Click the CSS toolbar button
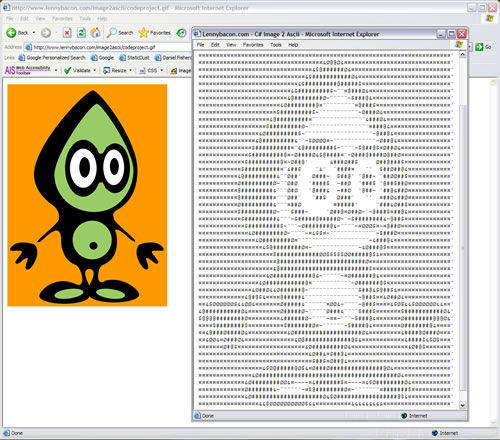500x440 pixels. (148, 70)
